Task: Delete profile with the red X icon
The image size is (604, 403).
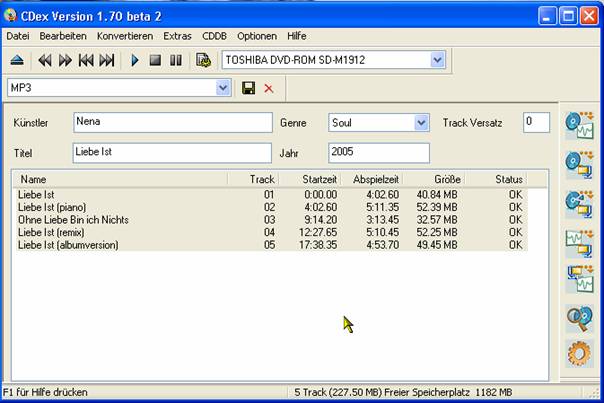Action: [x=268, y=89]
